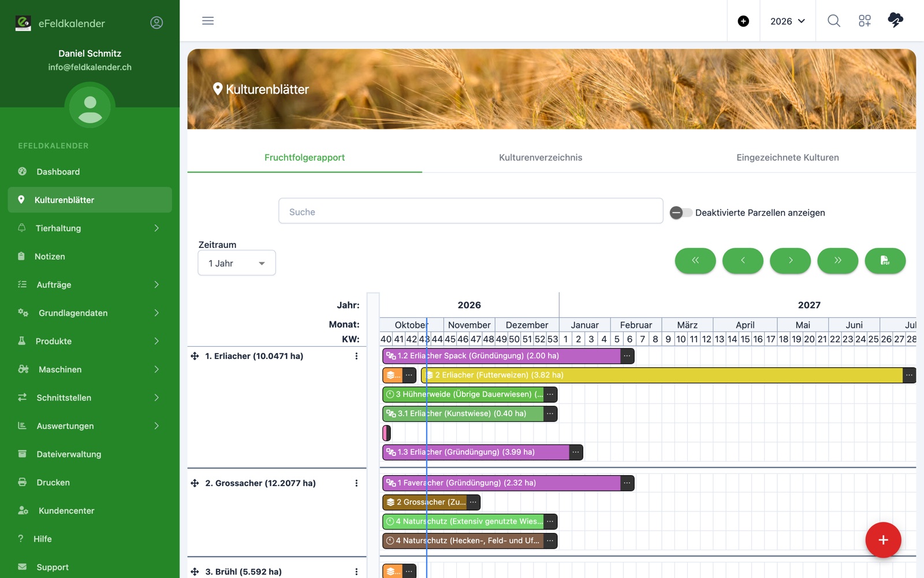
Task: Click in the Suche input field
Action: (471, 212)
